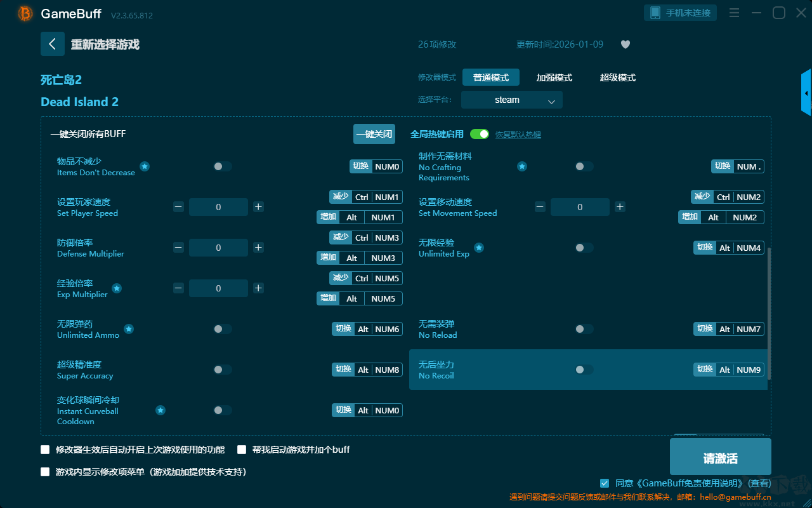Click star badge beside Unlimited Exp

479,248
